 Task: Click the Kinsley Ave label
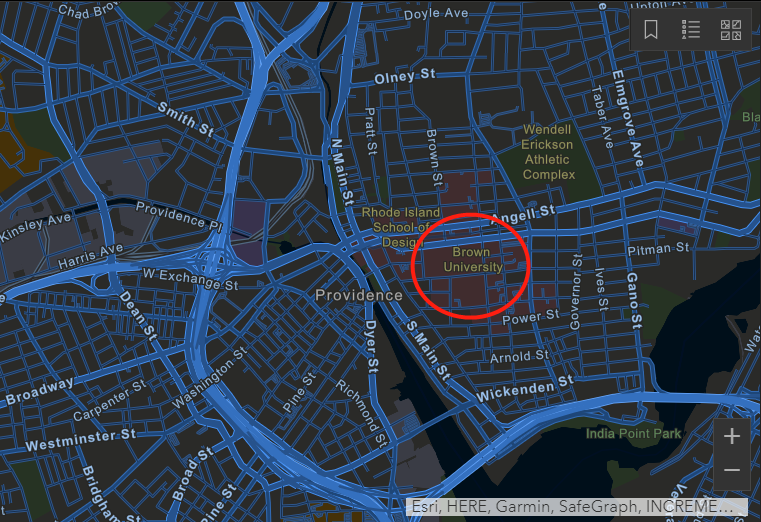pyautogui.click(x=35, y=227)
